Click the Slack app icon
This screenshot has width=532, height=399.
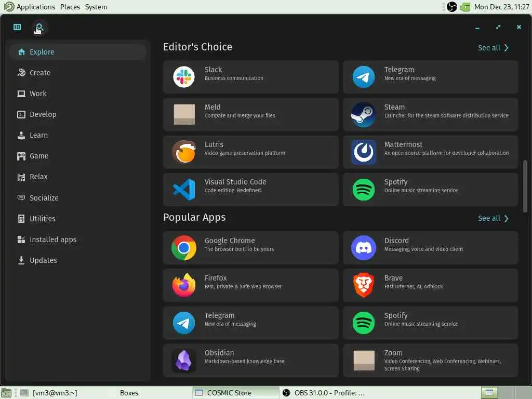(184, 77)
